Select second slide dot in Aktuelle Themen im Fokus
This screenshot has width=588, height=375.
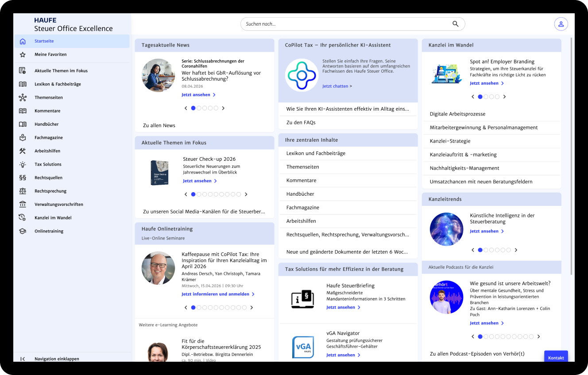pos(199,194)
